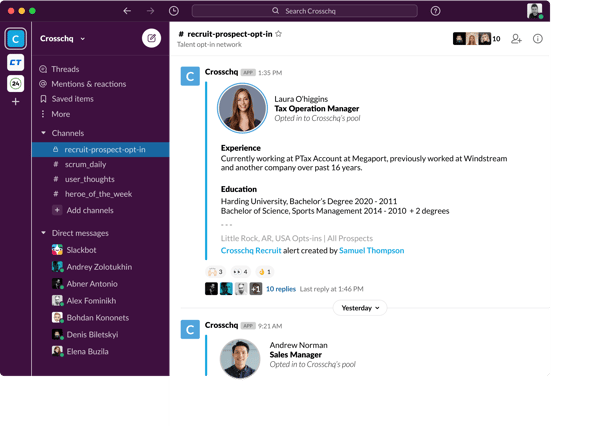Viewport: 600px width, 426px height.
Task: Open the Yesterday date dropdown
Action: click(360, 308)
